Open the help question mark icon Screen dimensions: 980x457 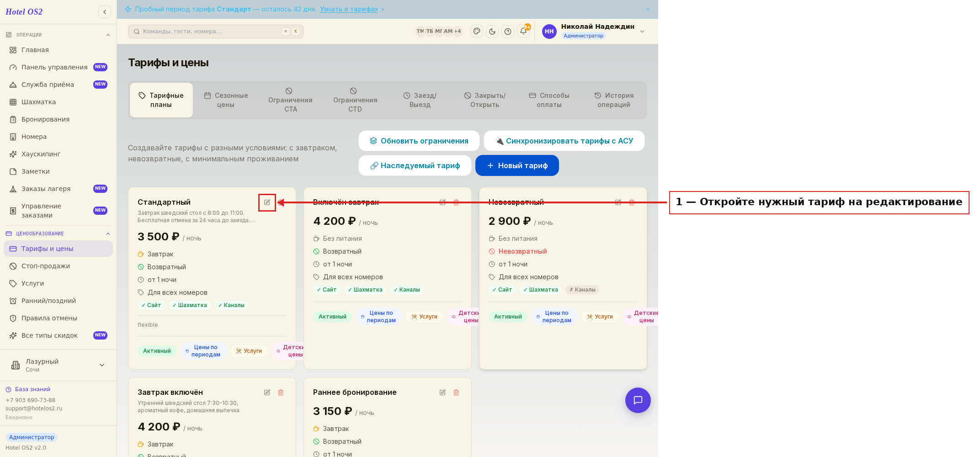tap(508, 31)
